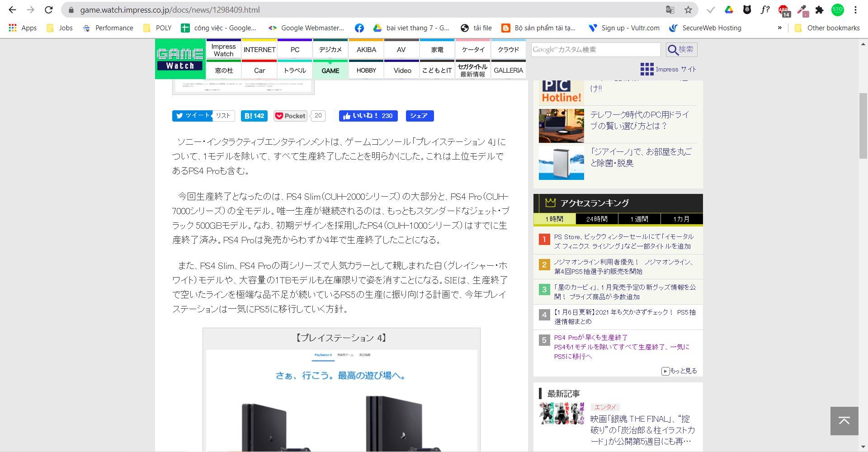Open Other bookmarks folder
Screen dimensions: 868x452
coord(827,28)
